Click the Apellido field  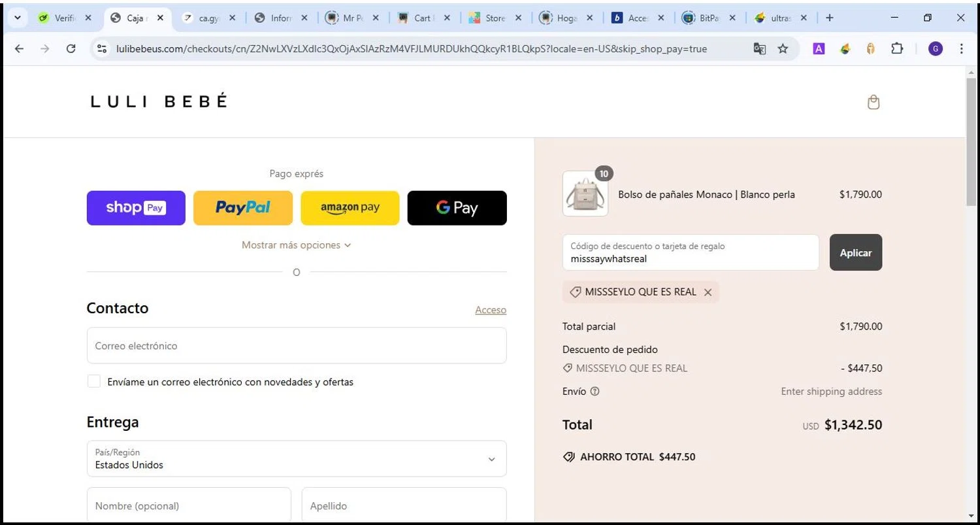[x=404, y=505]
